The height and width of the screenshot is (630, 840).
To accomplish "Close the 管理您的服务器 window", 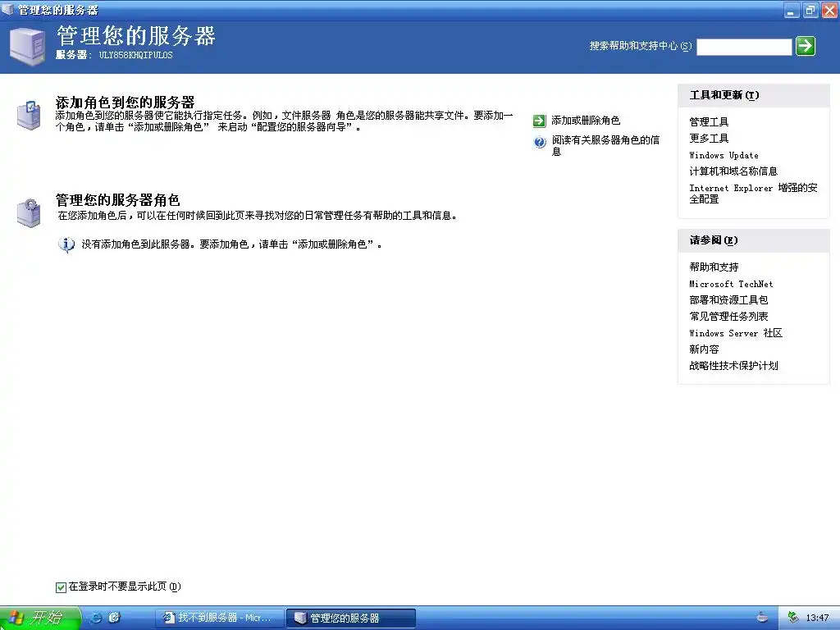I will tap(829, 10).
